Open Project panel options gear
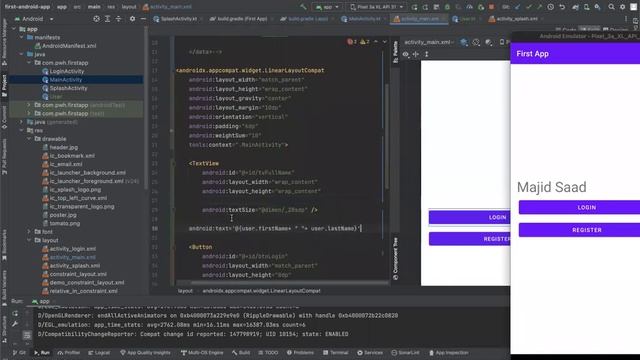The height and width of the screenshot is (360, 640). click(132, 19)
